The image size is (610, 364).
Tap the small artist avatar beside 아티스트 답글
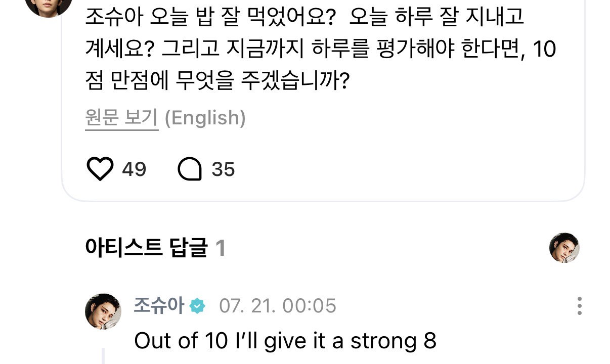pos(564,248)
